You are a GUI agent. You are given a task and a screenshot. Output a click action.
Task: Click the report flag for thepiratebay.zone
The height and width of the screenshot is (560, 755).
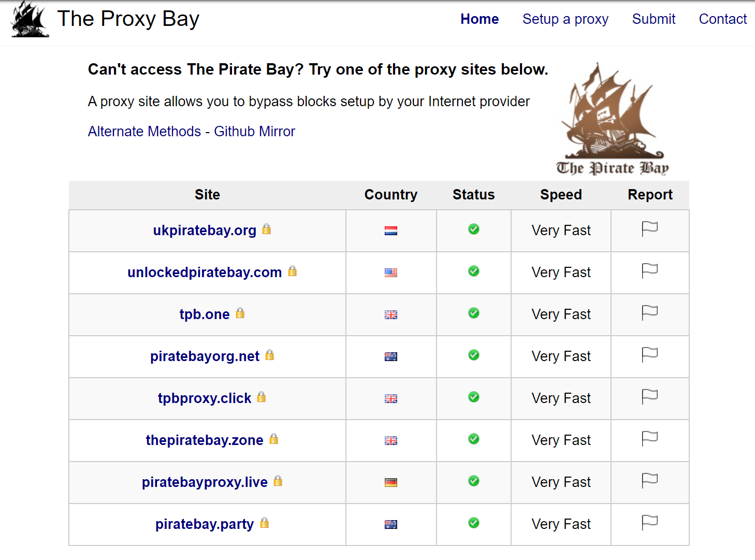coord(649,438)
